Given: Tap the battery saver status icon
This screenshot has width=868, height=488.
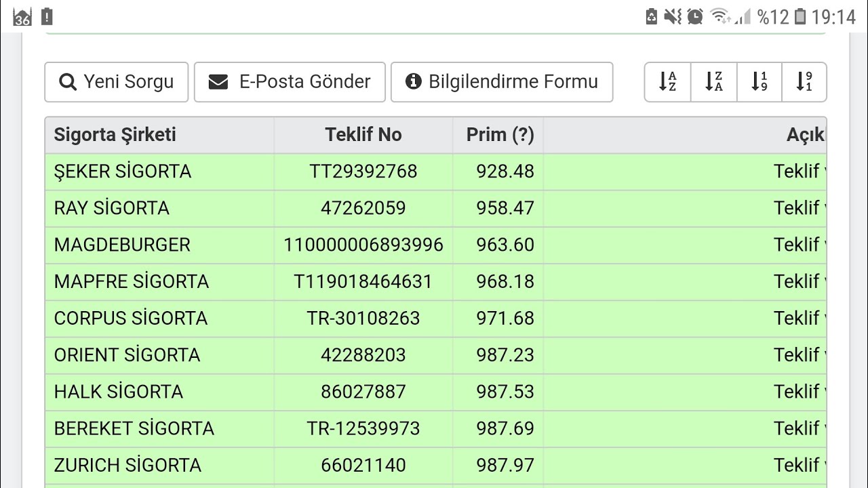Looking at the screenshot, I should coord(652,17).
